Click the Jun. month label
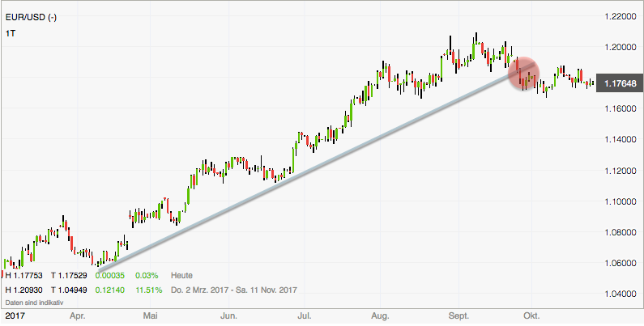 (228, 316)
